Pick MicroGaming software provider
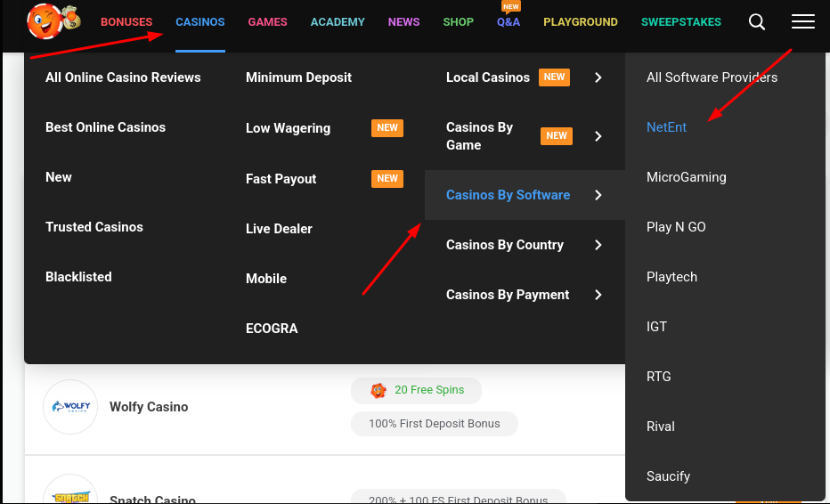 coord(686,177)
